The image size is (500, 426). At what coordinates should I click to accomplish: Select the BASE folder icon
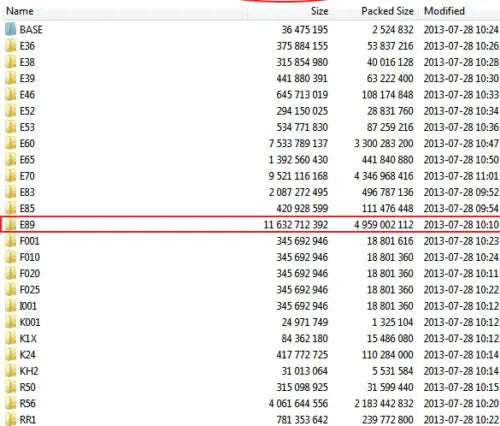(x=10, y=29)
